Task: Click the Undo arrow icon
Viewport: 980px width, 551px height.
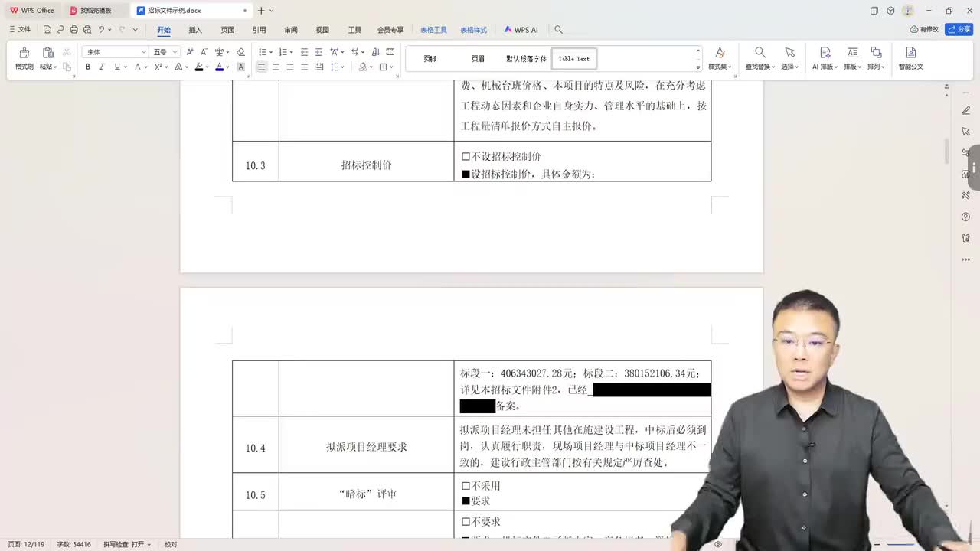Action: (101, 30)
